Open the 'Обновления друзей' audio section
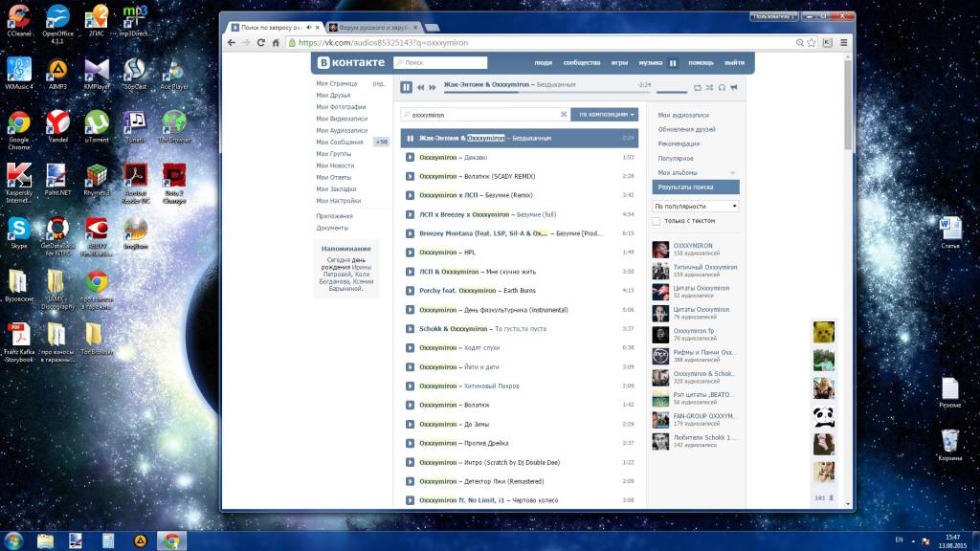 coord(687,130)
